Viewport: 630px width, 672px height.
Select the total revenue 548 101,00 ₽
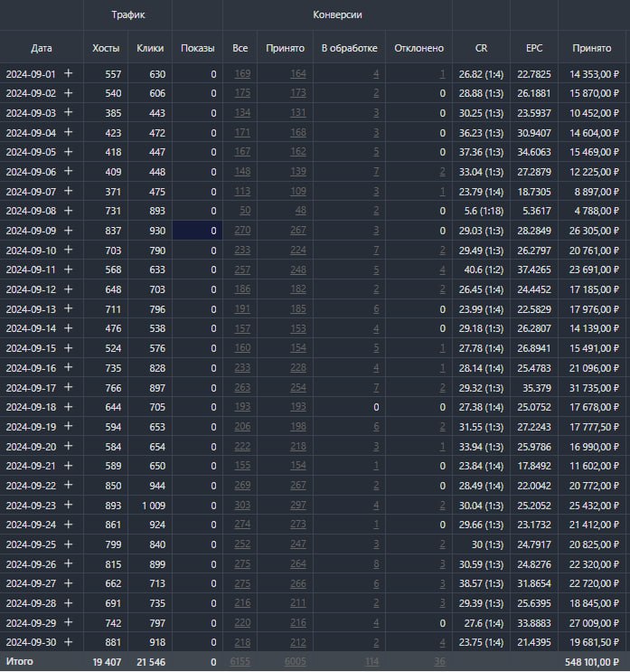592,662
